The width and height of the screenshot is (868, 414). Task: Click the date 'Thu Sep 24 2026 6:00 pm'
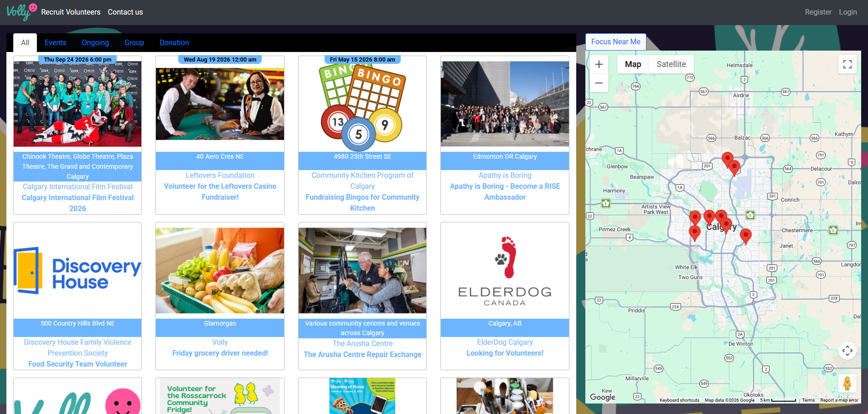click(77, 59)
